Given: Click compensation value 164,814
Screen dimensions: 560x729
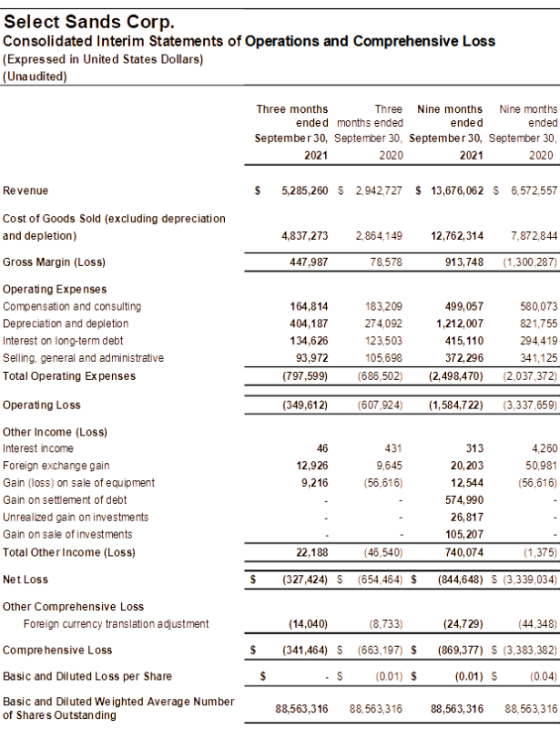Looking at the screenshot, I should click(309, 306).
